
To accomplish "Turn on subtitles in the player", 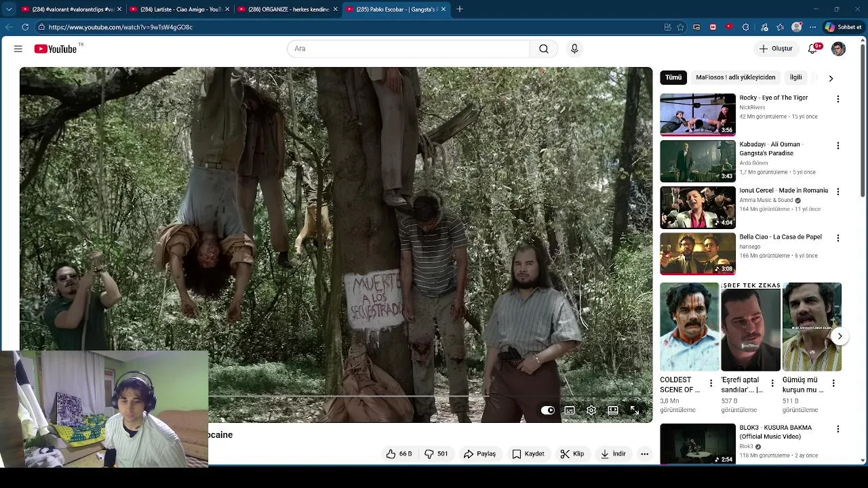I will click(x=570, y=410).
